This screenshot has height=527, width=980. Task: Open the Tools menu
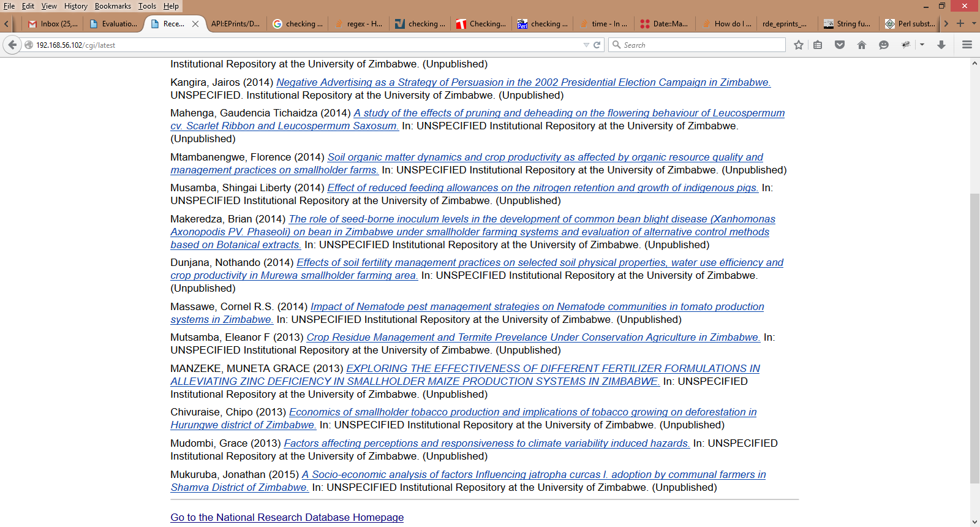coord(147,6)
